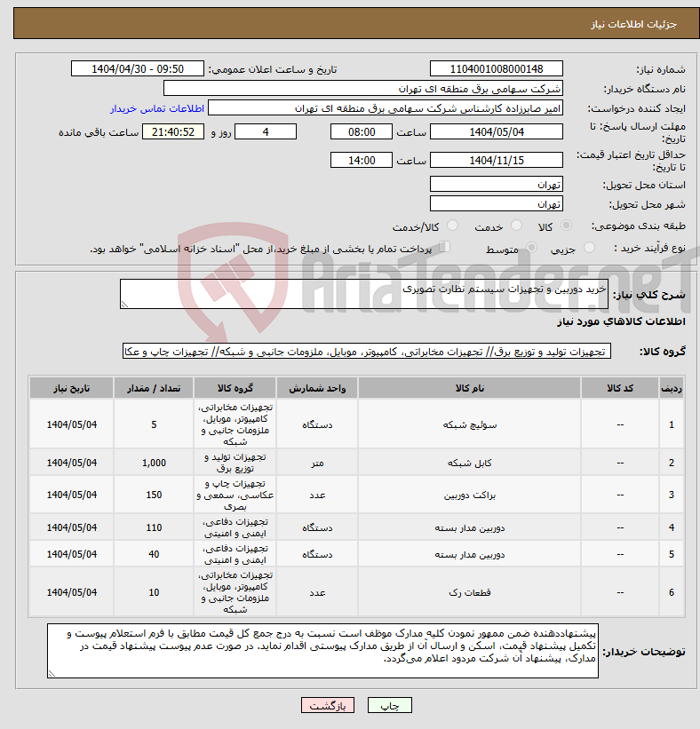Click the اطلاعات کالاهای مورد نیاز heading
700x729 pixels.
(x=622, y=321)
